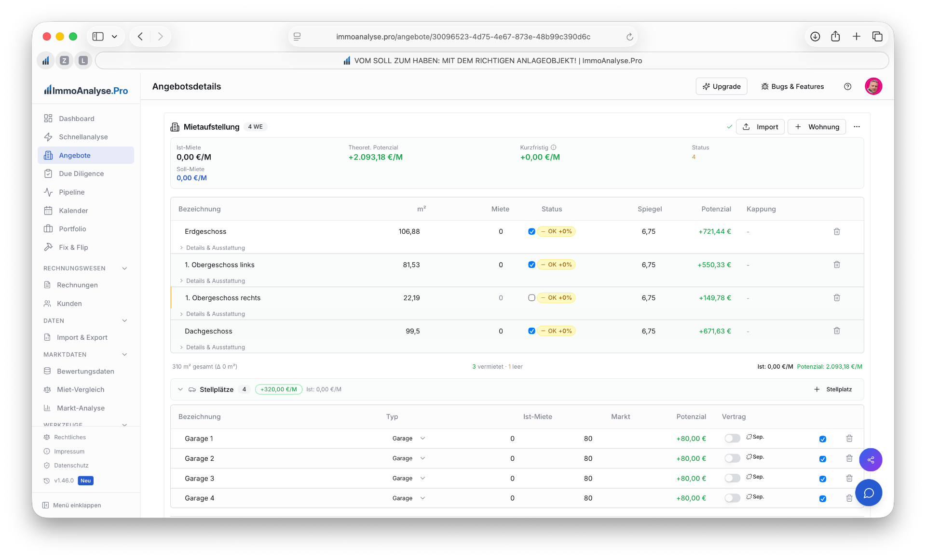Enable the Vertrag toggle for Garage 3
926x560 pixels.
732,478
